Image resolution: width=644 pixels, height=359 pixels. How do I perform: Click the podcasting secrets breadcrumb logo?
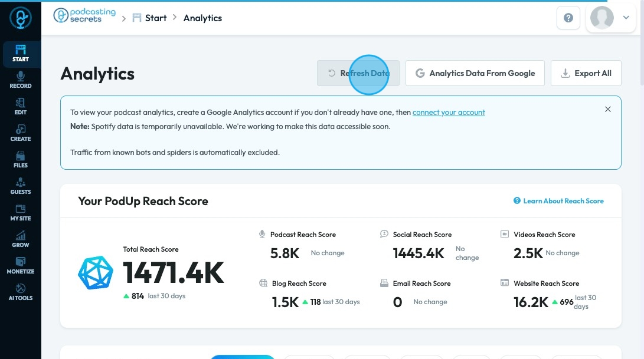coord(84,15)
